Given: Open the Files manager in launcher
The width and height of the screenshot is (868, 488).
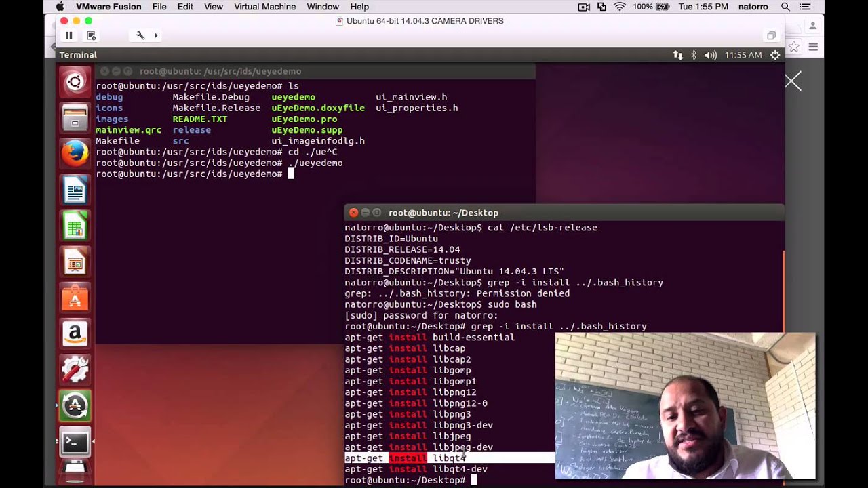Looking at the screenshot, I should [75, 118].
